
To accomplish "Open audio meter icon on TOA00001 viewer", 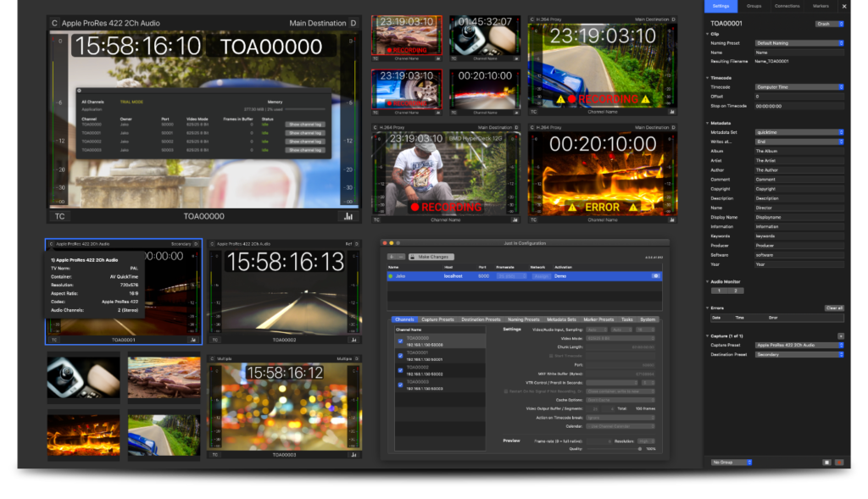I will tap(193, 340).
